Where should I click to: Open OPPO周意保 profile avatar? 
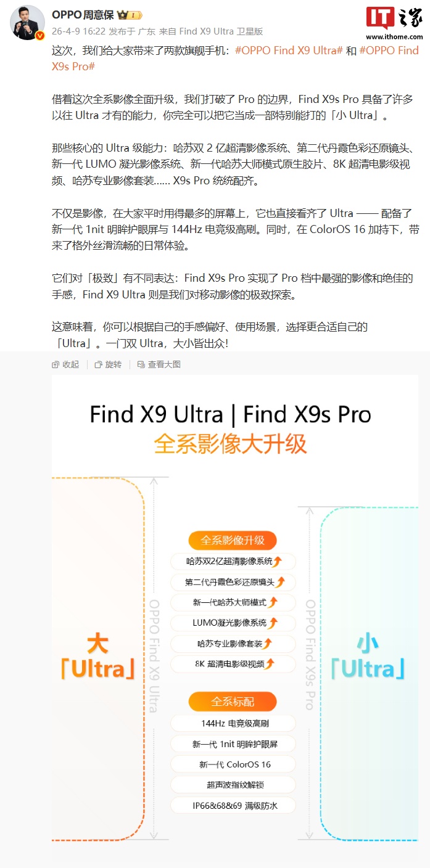coord(27,23)
